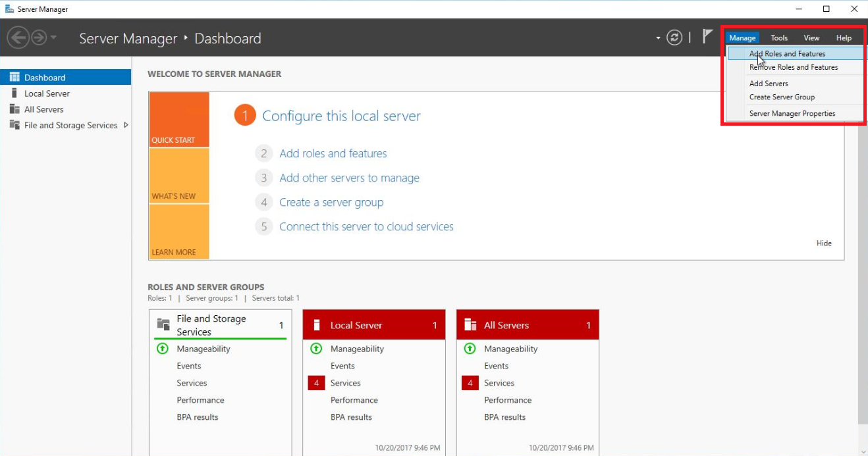Viewport: 868px width, 456px height.
Task: Choose Create Server Group from the Manage menu
Action: pyautogui.click(x=782, y=98)
